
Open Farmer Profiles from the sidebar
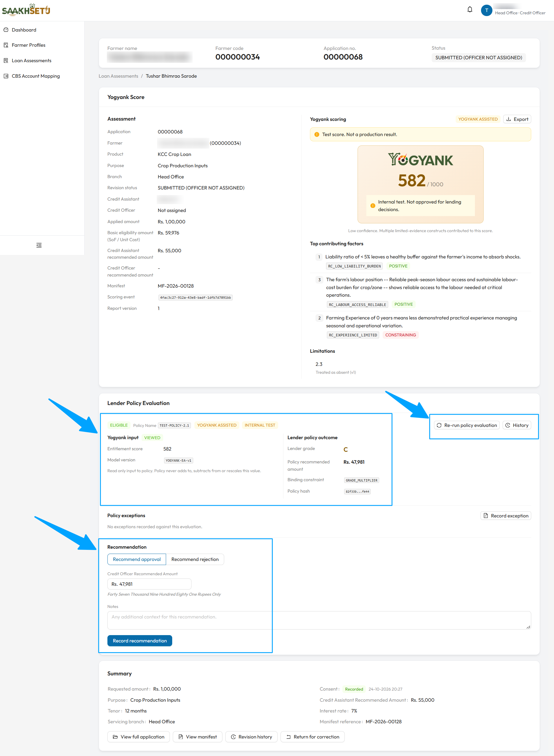[x=29, y=45]
